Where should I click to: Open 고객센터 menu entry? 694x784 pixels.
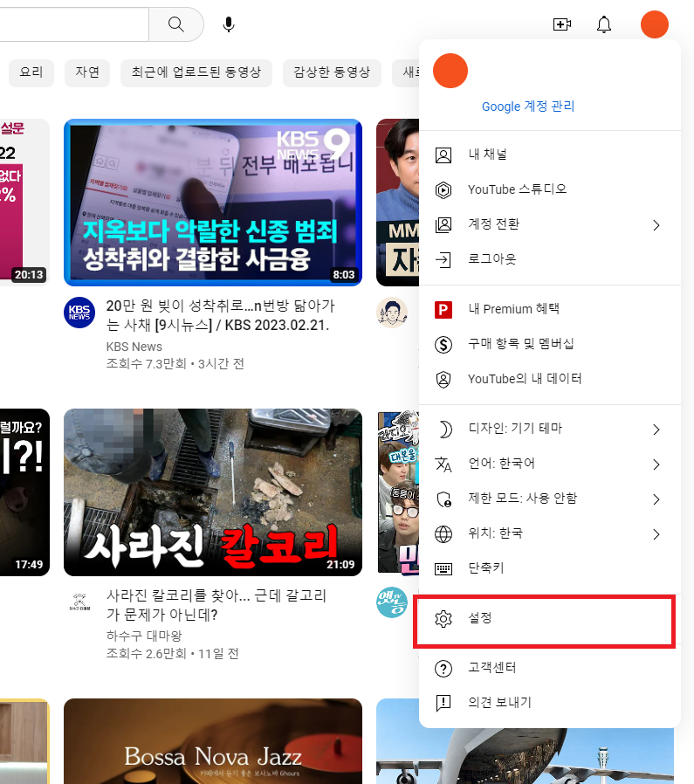(549, 669)
